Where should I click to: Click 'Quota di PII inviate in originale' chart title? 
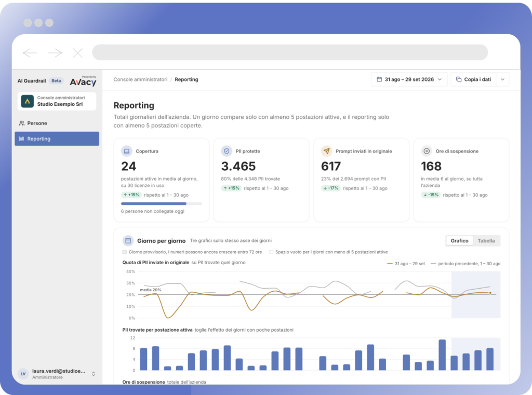(x=156, y=263)
